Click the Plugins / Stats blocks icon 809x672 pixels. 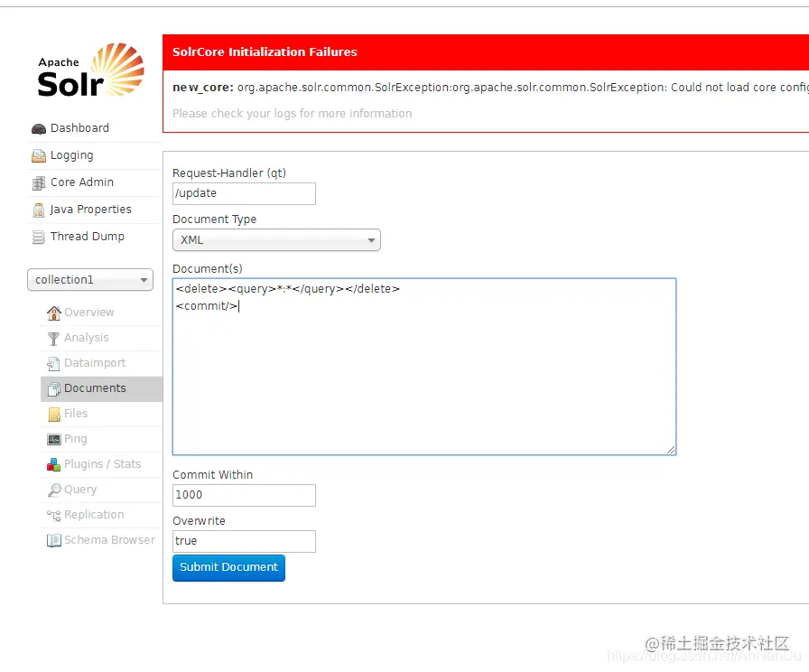click(x=53, y=464)
